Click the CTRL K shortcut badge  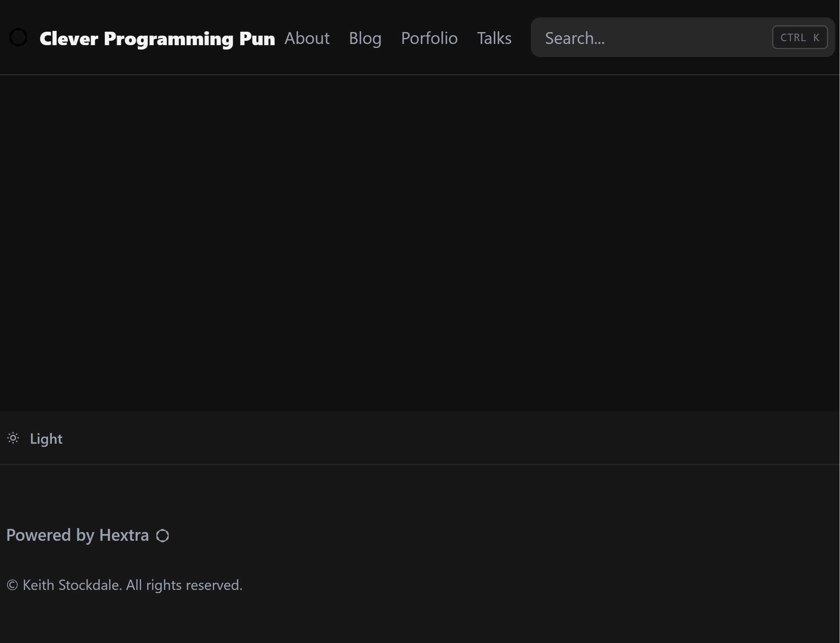click(800, 37)
